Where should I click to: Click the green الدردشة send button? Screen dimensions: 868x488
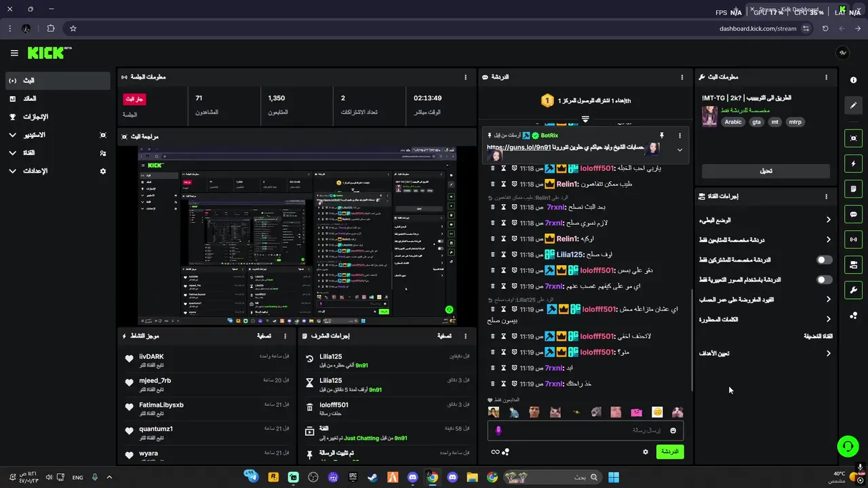(x=670, y=451)
